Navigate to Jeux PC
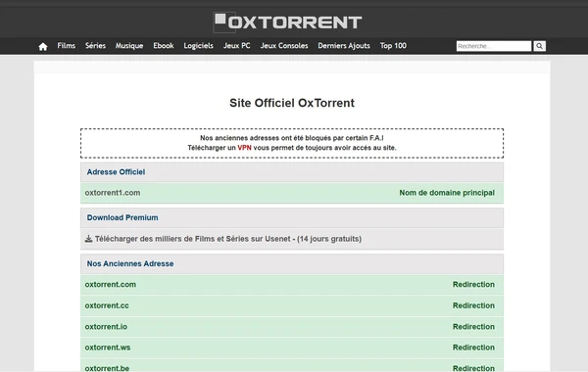Viewport: 588px width, 372px height. [x=236, y=46]
